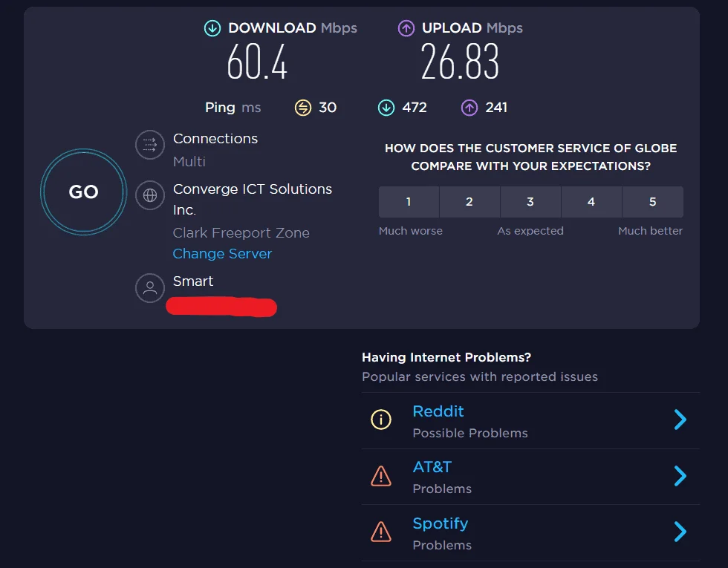Click the Connections label
The width and height of the screenshot is (728, 568).
coord(215,139)
